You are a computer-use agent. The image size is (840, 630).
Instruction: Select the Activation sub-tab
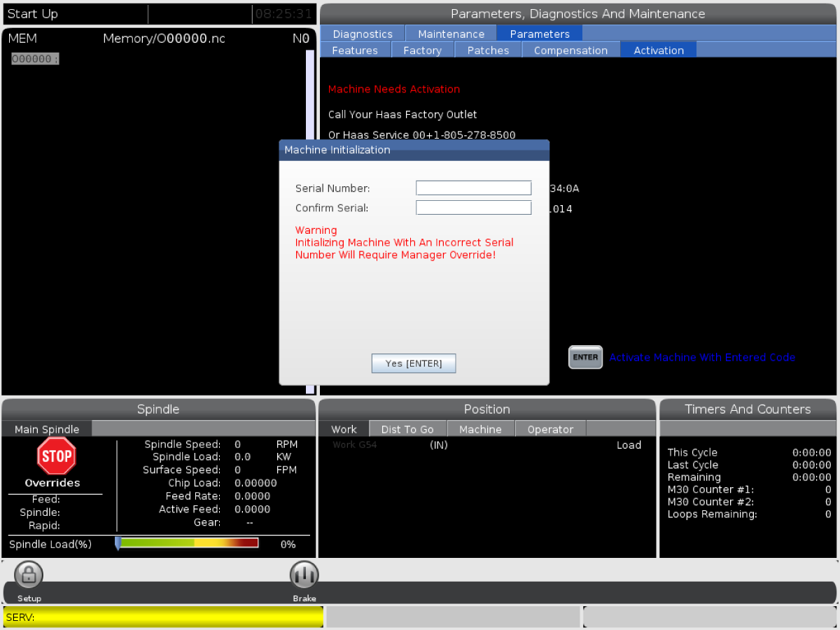(659, 50)
